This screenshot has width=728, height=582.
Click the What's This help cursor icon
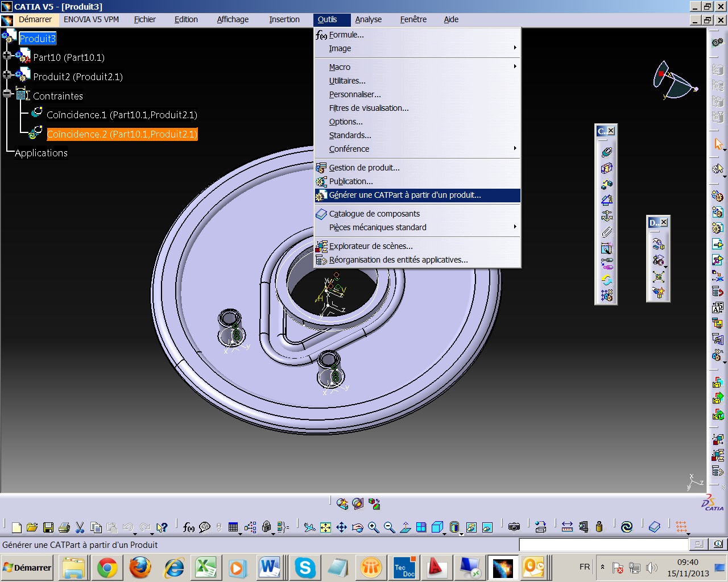pyautogui.click(x=162, y=527)
